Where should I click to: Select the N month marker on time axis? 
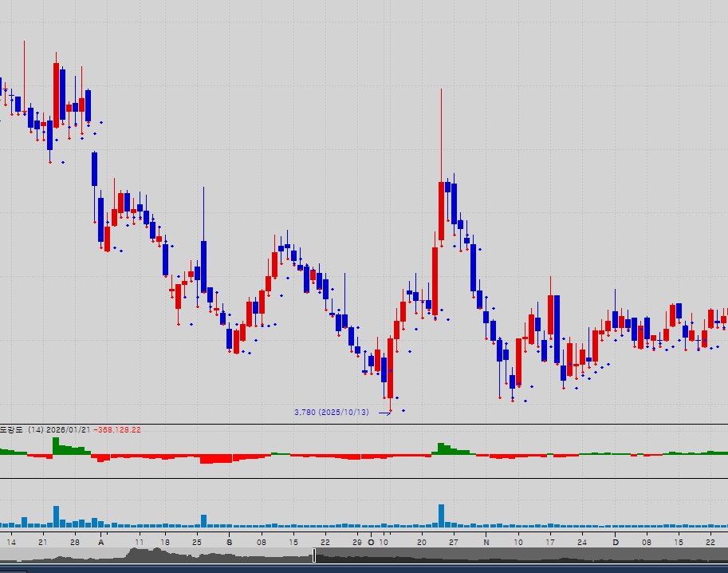click(486, 541)
